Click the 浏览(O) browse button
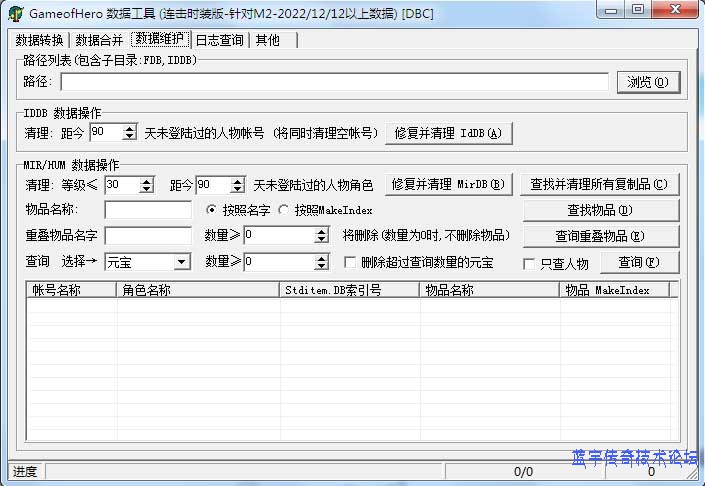This screenshot has height=486, width=705. click(x=648, y=82)
